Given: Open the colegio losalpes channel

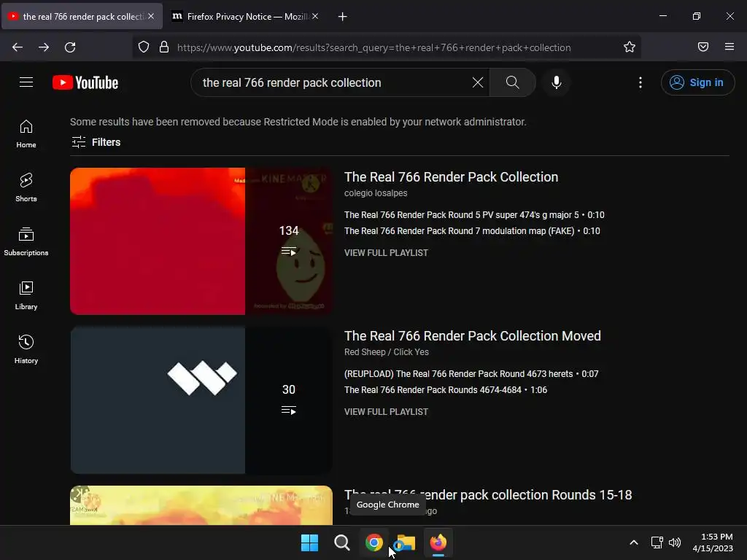Looking at the screenshot, I should (x=376, y=192).
